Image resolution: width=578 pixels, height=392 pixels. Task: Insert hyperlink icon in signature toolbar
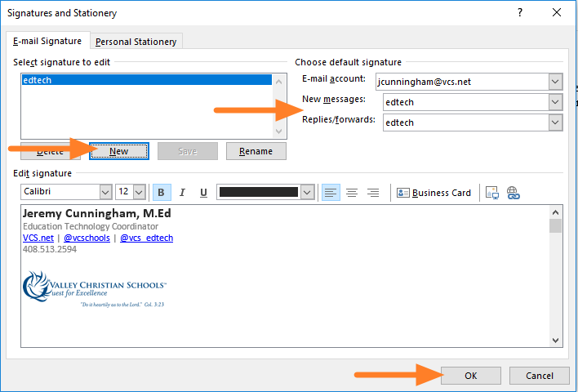click(513, 193)
